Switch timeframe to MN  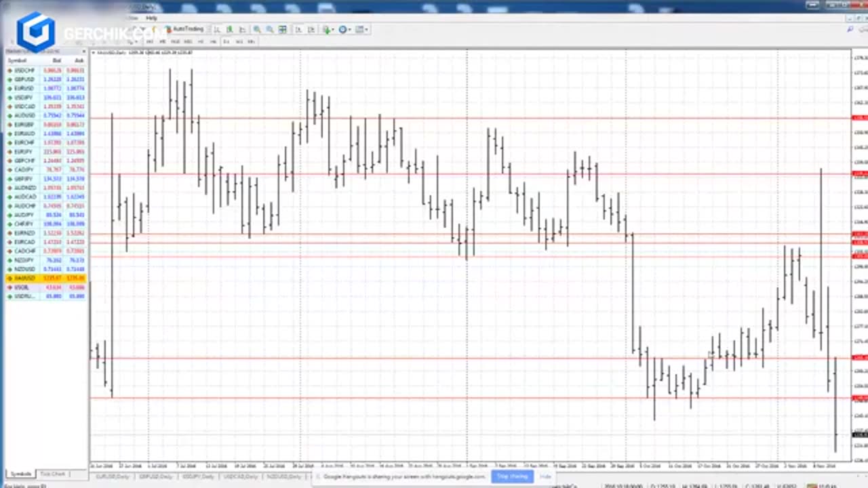pyautogui.click(x=251, y=41)
